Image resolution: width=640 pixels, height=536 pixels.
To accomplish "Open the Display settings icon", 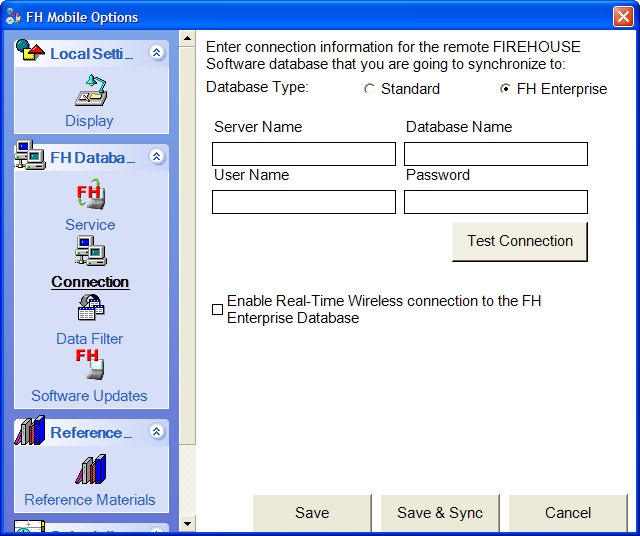I will pyautogui.click(x=91, y=90).
